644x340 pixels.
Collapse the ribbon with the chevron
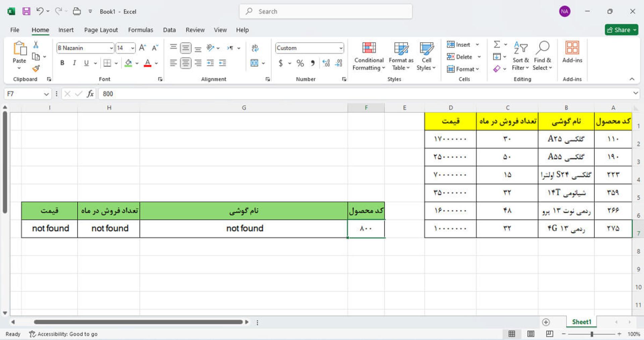click(632, 79)
